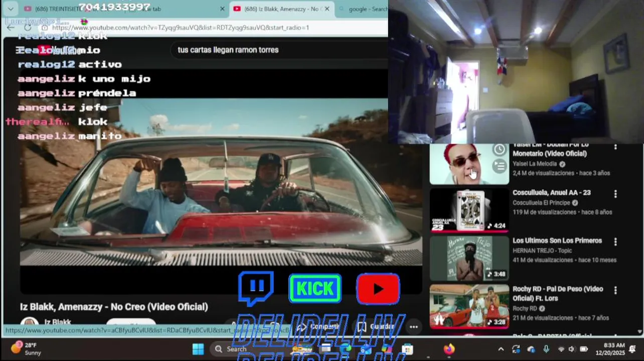
Task: Open Cosculluela, Anuel AA - 23 title
Action: click(x=552, y=193)
